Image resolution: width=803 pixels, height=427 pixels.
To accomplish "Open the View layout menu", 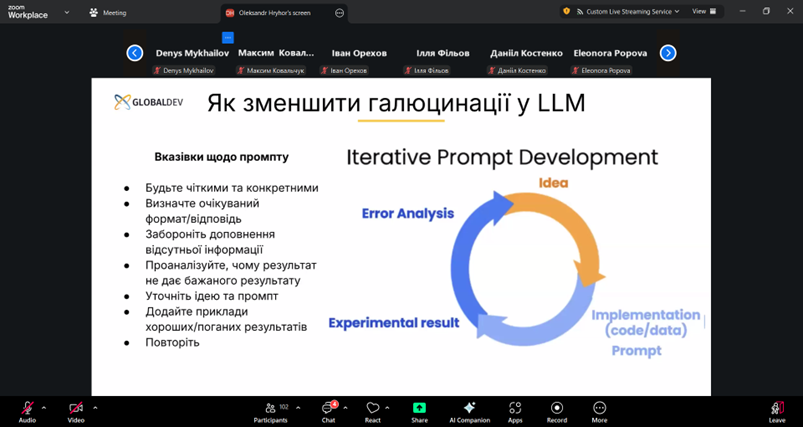I will coord(704,12).
